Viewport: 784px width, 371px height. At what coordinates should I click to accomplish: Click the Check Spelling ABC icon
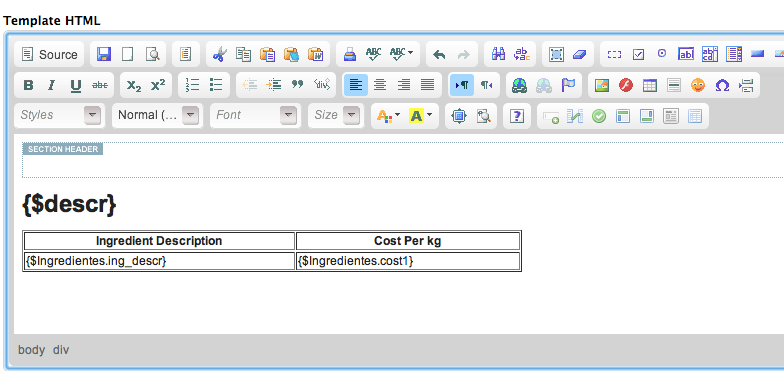pyautogui.click(x=374, y=54)
